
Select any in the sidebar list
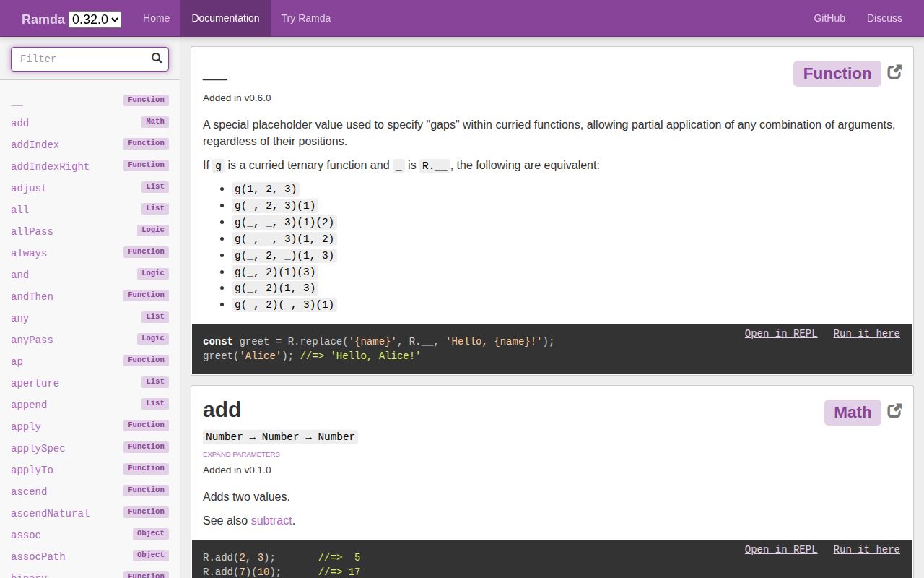tap(90, 318)
